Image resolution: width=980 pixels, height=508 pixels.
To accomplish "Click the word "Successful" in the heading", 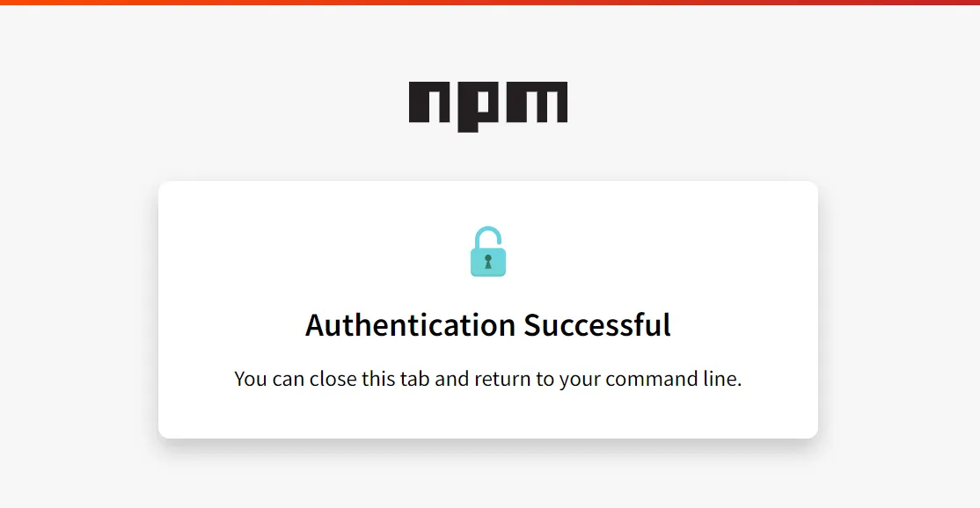I will pos(597,325).
